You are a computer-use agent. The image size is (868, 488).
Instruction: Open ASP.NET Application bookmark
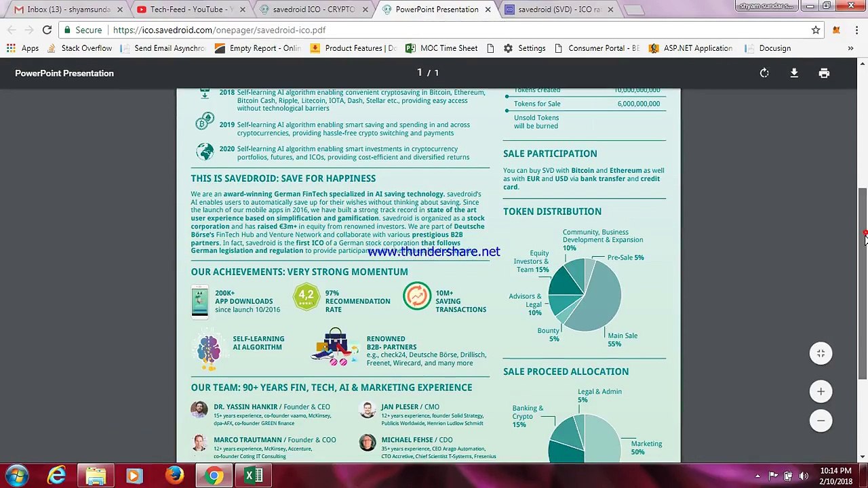(x=690, y=48)
